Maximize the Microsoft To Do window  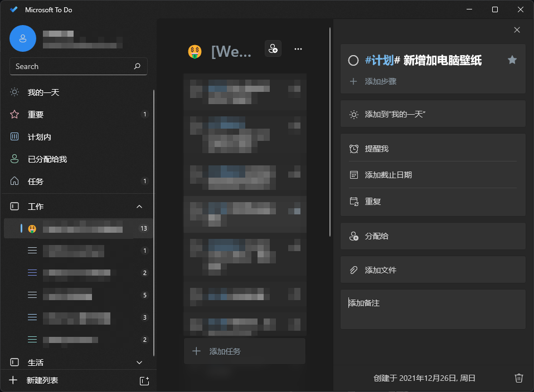coord(495,9)
